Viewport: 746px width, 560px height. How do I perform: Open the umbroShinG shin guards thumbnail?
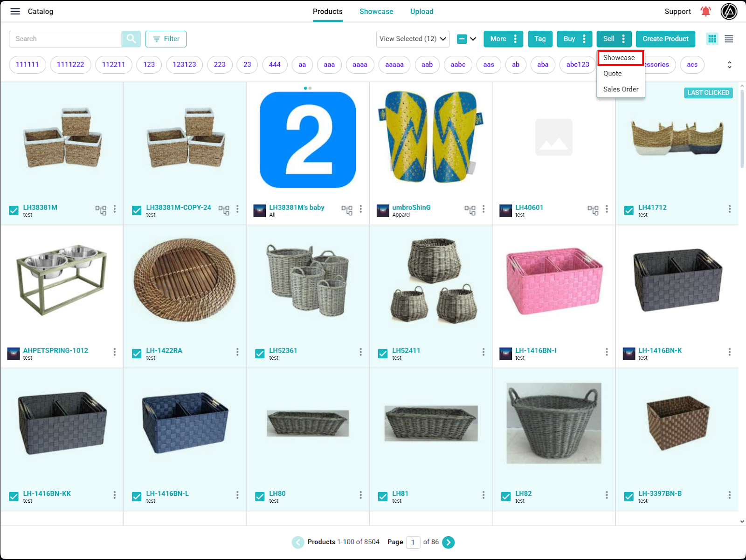[x=431, y=137]
